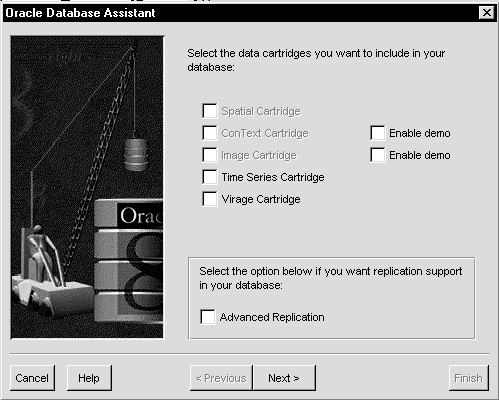The width and height of the screenshot is (499, 400).
Task: Proceed with the Next button
Action: 284,378
